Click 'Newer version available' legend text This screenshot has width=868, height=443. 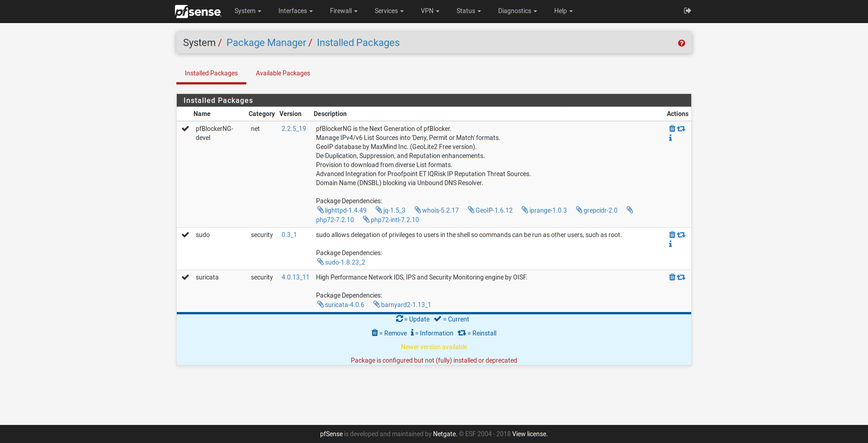tap(434, 347)
